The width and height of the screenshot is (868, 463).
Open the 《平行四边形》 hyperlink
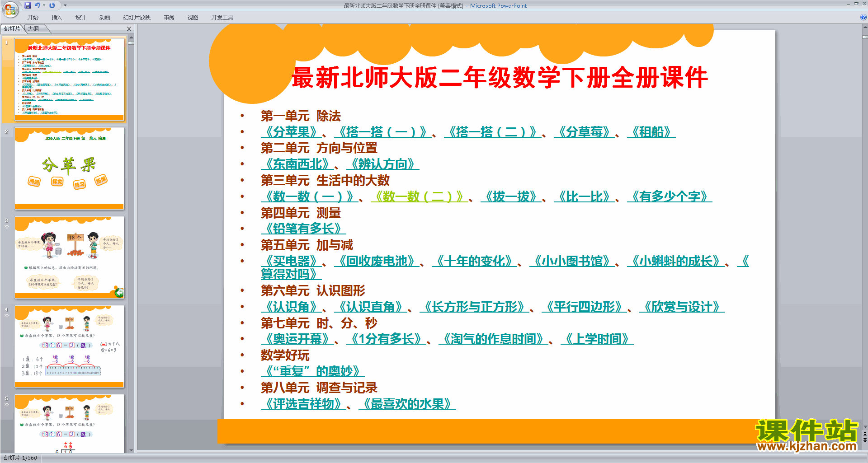[x=584, y=307]
